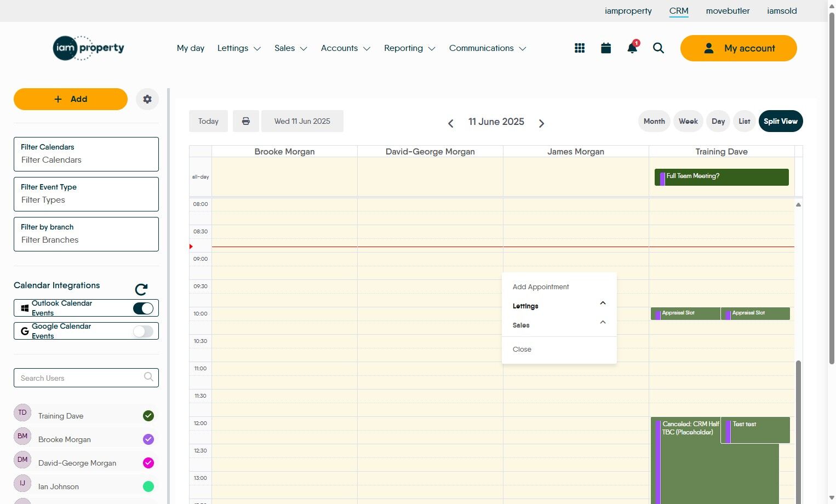Click the Brooke Morgan BM avatar
The height and width of the screenshot is (504, 836).
22,436
